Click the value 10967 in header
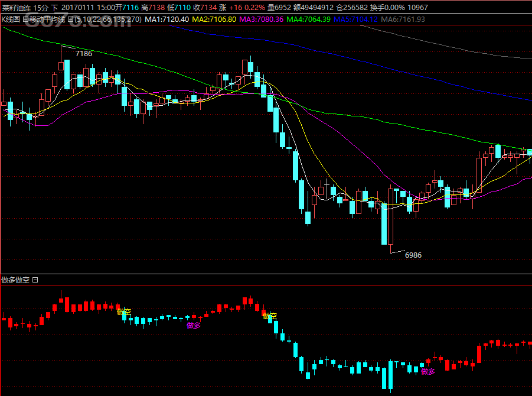Screen dimensions: 532x396 [417, 8]
